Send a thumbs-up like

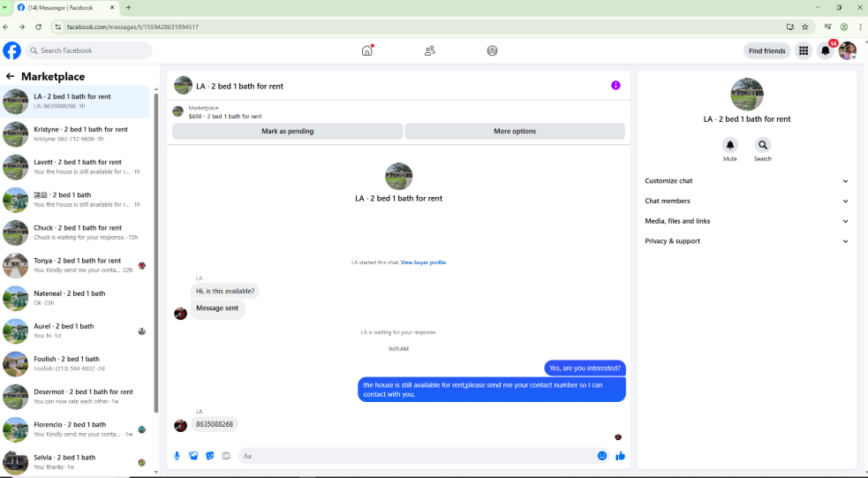620,456
